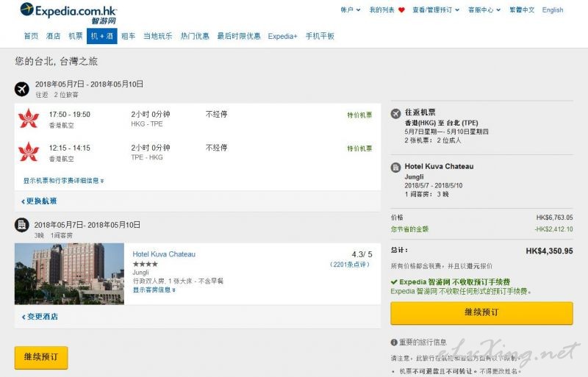
Task: Click 更换航班 to change flights
Action: (x=39, y=201)
